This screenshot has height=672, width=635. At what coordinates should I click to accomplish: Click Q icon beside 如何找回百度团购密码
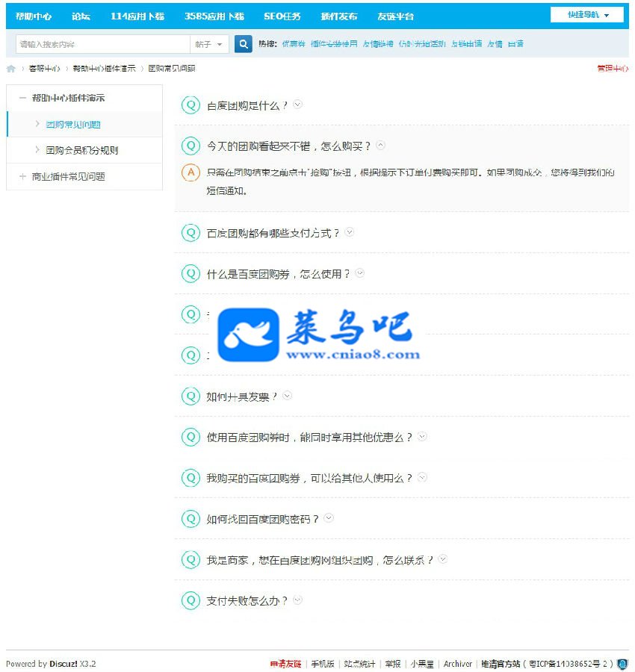190,519
